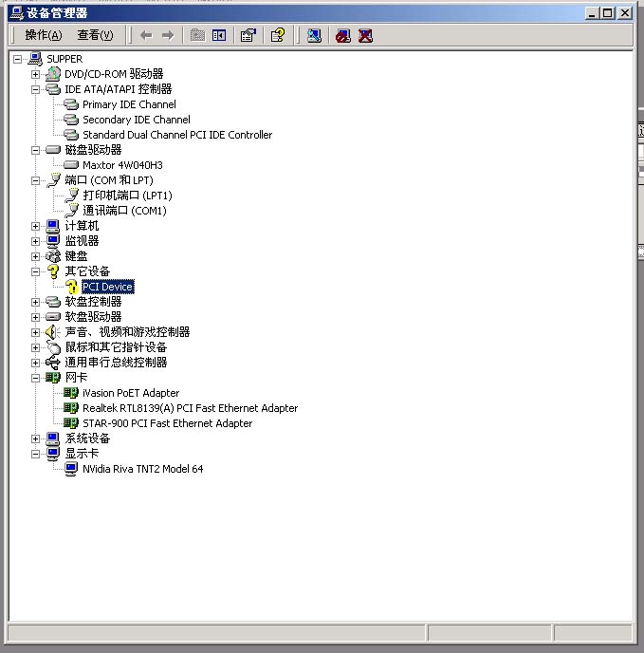Select STAR-900 PCI Fast Ethernet Adapter

click(x=167, y=423)
